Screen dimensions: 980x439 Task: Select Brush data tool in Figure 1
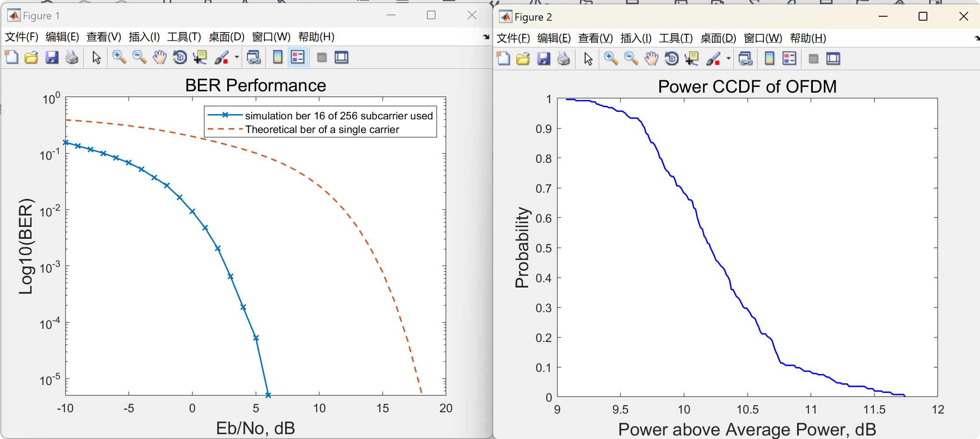(x=222, y=58)
